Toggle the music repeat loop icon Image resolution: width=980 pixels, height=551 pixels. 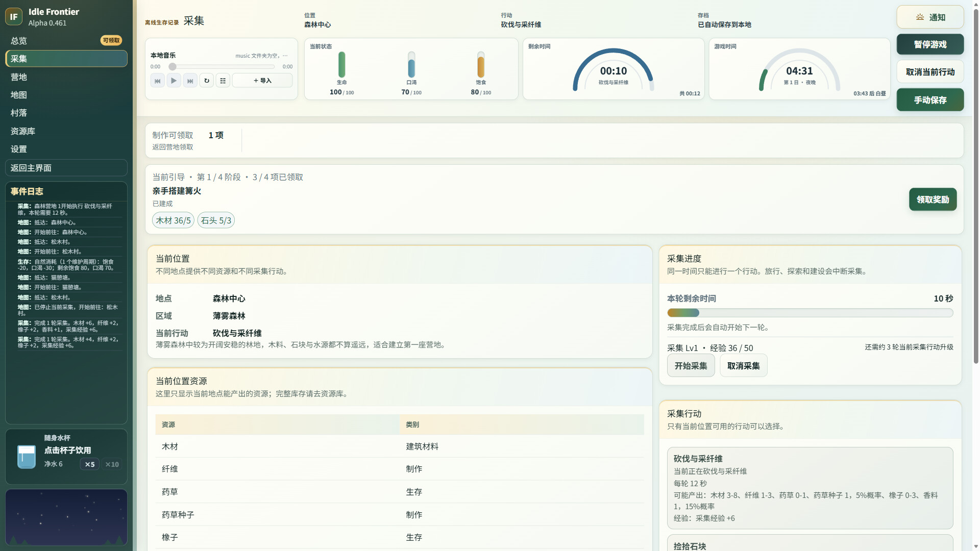pyautogui.click(x=206, y=81)
